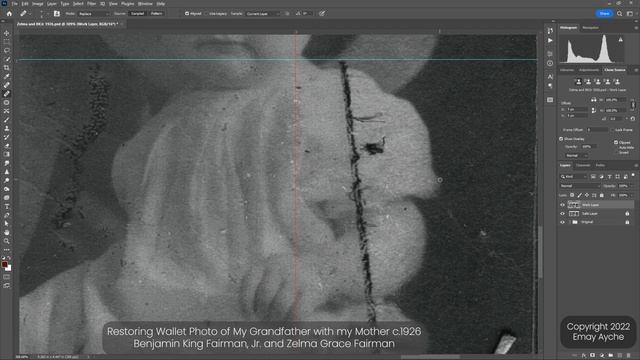The height and width of the screenshot is (360, 640).
Task: Select the Work Layer row
Action: [597, 205]
